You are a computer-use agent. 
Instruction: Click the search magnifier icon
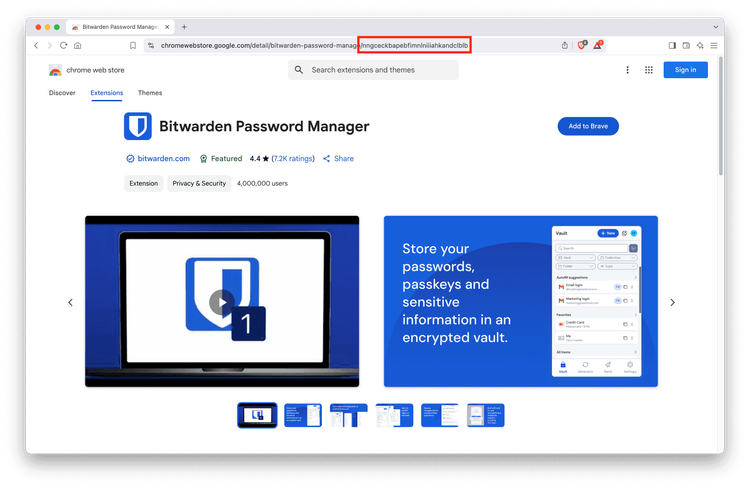click(x=299, y=70)
